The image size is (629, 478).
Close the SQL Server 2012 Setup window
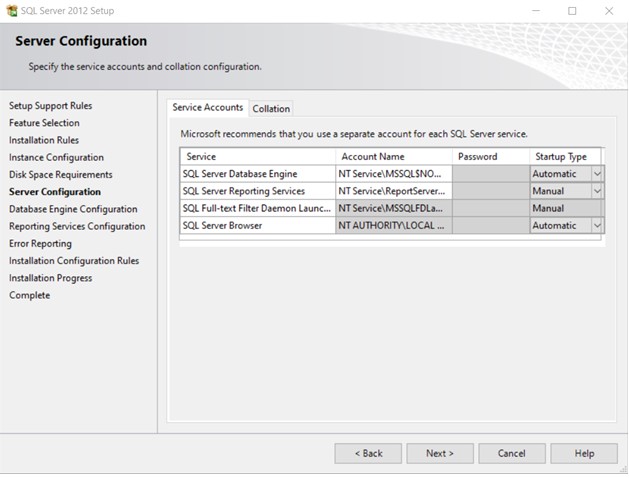(x=609, y=11)
